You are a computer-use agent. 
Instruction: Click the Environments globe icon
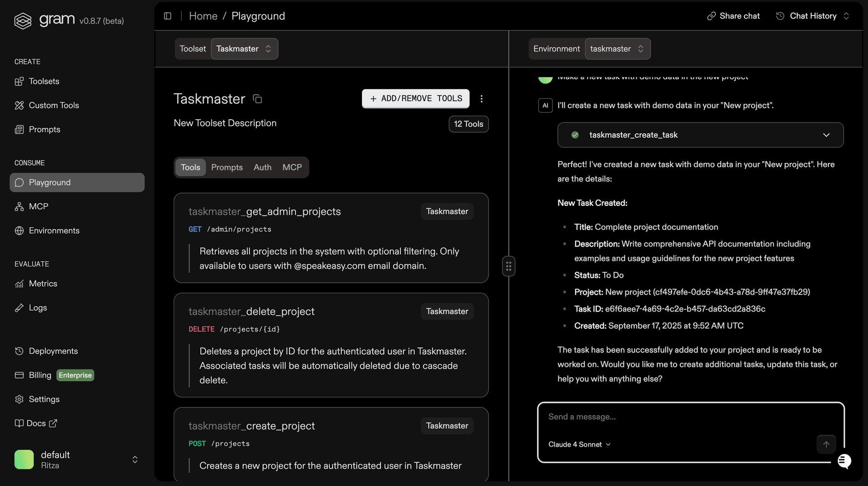[x=19, y=230]
